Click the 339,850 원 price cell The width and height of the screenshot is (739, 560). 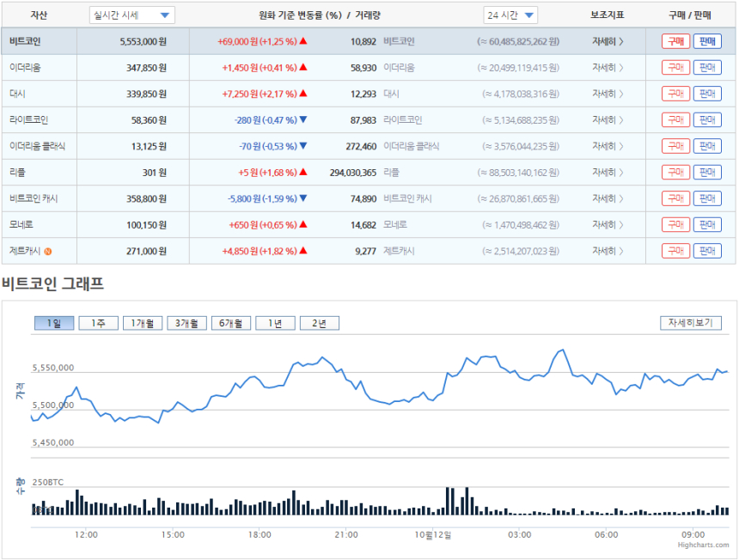[x=146, y=94]
